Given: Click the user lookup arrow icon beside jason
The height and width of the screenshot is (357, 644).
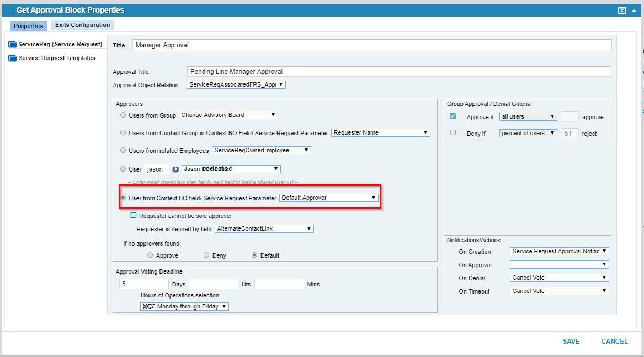Looking at the screenshot, I should click(x=175, y=169).
